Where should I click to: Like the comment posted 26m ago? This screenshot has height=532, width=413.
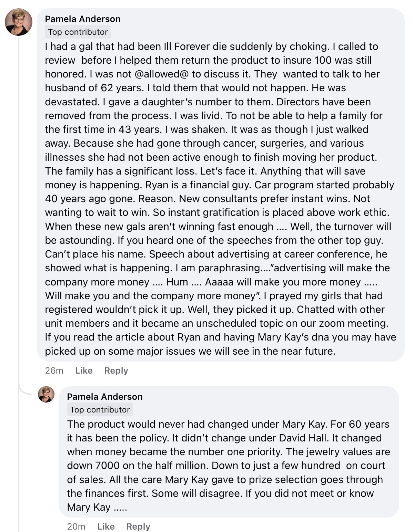84,371
